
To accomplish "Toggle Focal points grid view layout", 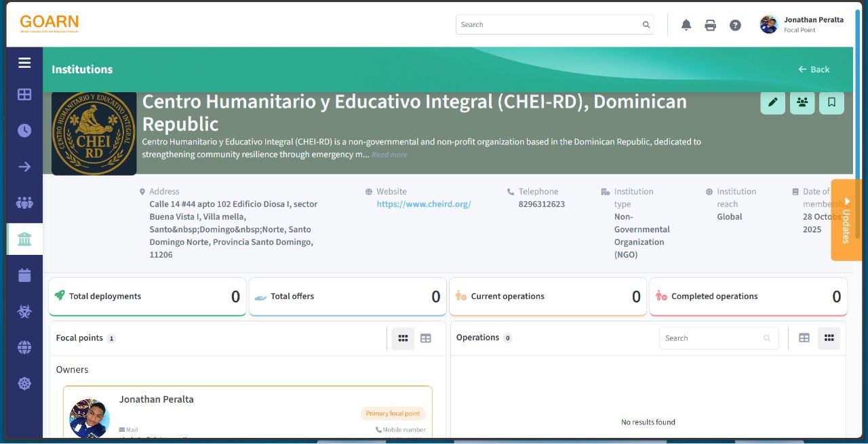I will pos(402,338).
